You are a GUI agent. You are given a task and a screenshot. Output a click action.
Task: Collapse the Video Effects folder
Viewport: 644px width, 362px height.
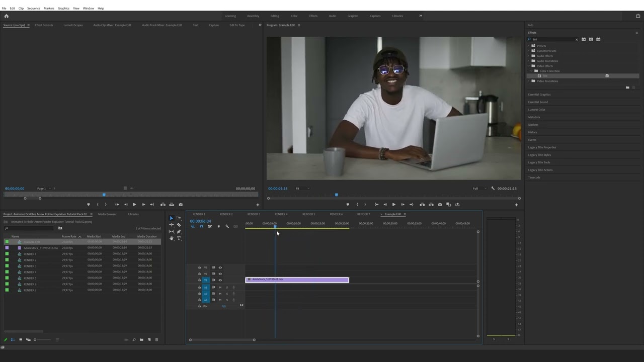pyautogui.click(x=528, y=66)
